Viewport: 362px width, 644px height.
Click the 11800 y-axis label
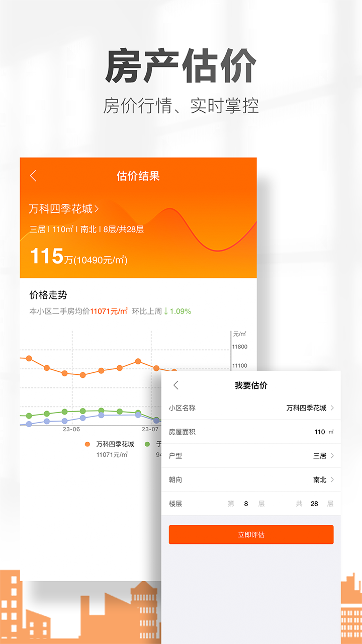(x=239, y=347)
